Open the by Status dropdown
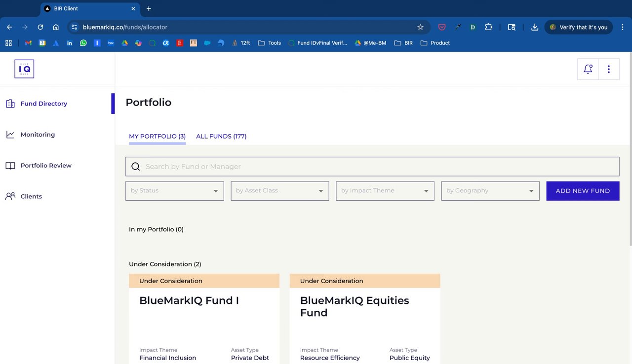 pos(175,191)
